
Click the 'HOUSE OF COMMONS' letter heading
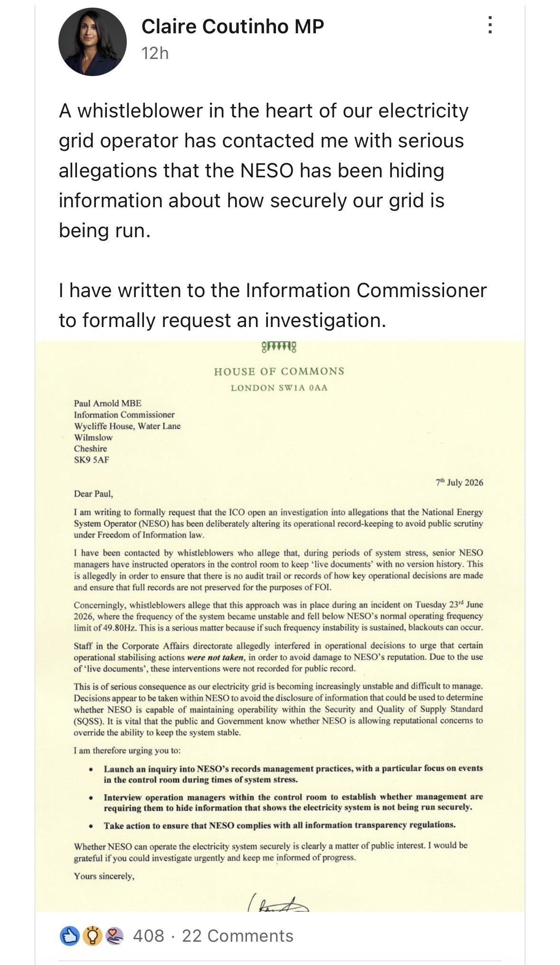coord(279,371)
